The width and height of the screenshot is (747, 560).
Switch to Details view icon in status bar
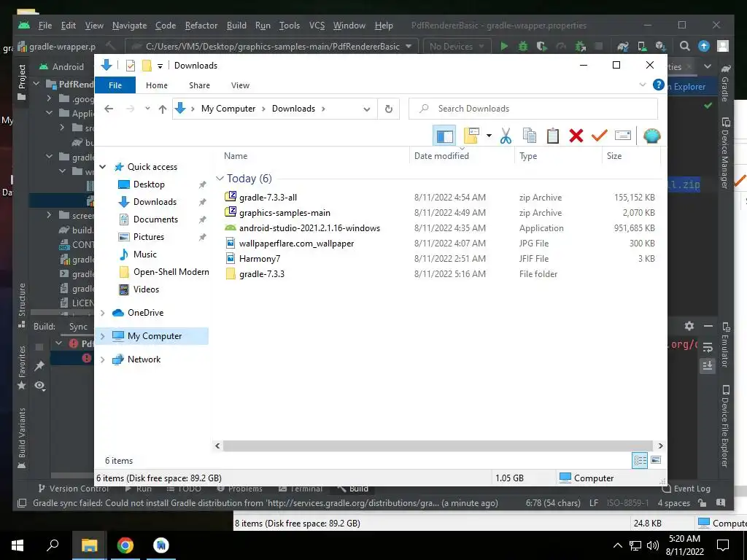coord(640,460)
